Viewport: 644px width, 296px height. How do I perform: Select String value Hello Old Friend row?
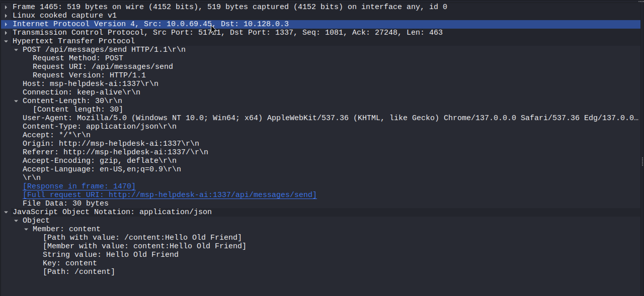click(110, 255)
